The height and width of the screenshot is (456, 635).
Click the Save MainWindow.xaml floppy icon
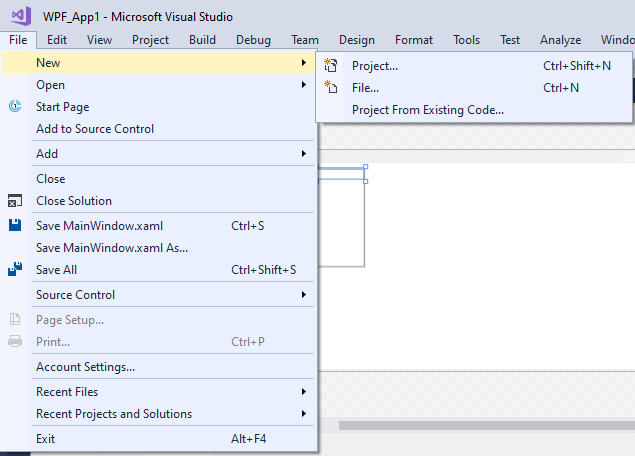[15, 225]
